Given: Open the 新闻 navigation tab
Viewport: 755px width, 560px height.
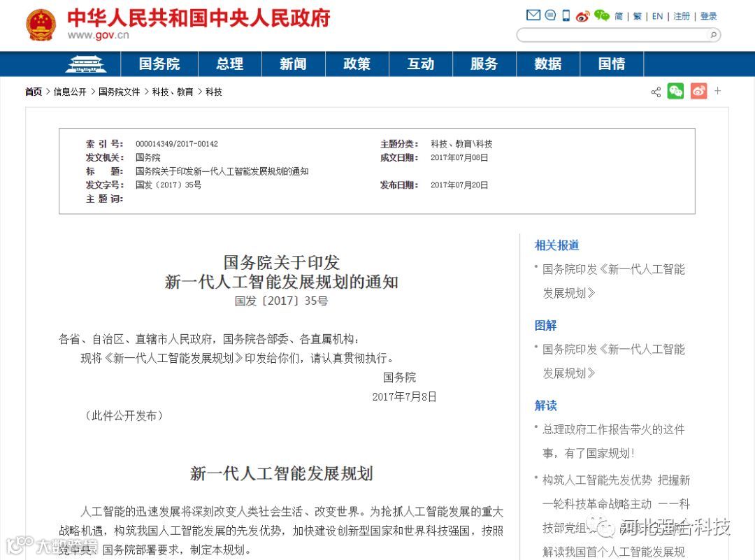Looking at the screenshot, I should [293, 64].
